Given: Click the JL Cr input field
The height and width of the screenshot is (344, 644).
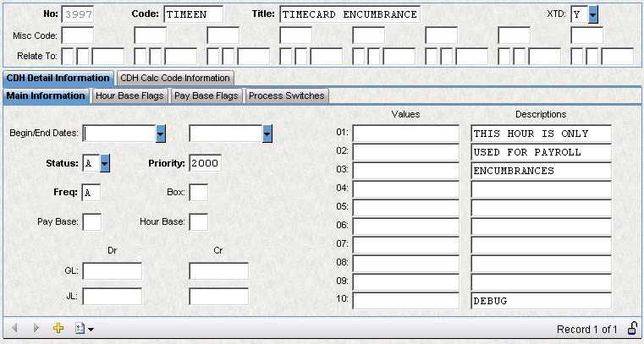Looking at the screenshot, I should [218, 297].
